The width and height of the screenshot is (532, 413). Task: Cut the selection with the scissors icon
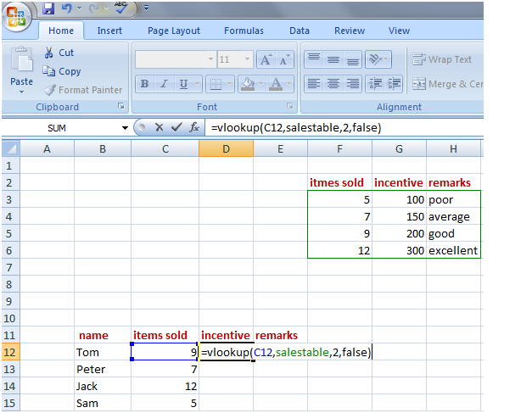coord(49,53)
